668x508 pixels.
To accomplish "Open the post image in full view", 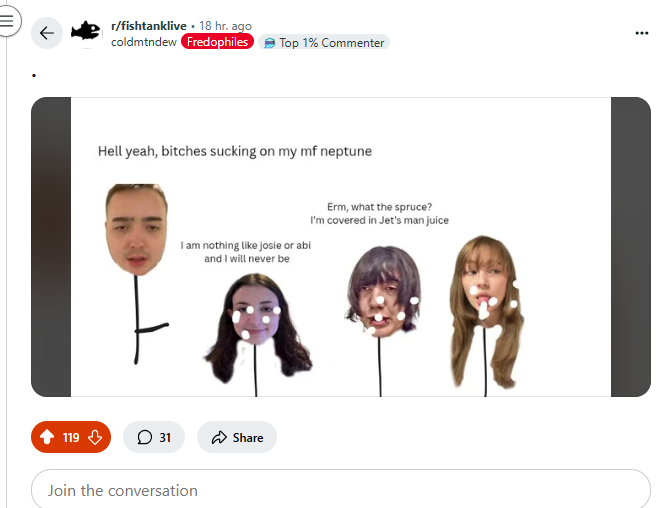I will coord(341,247).
